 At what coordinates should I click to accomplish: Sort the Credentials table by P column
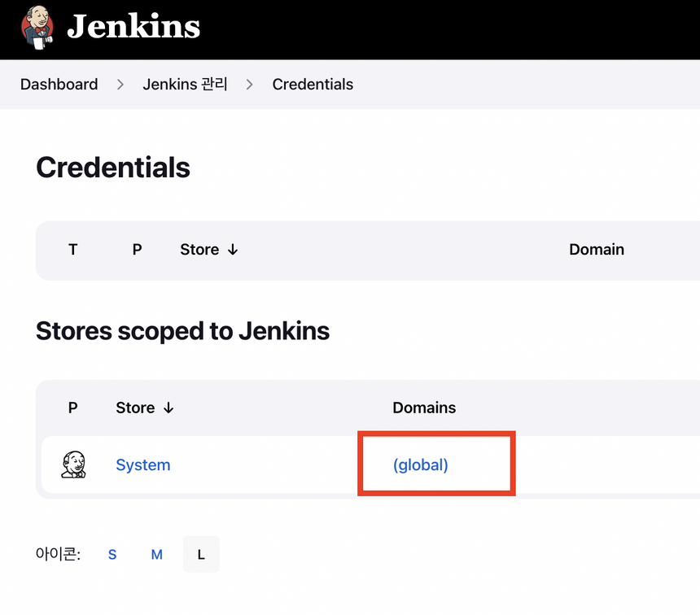click(137, 250)
